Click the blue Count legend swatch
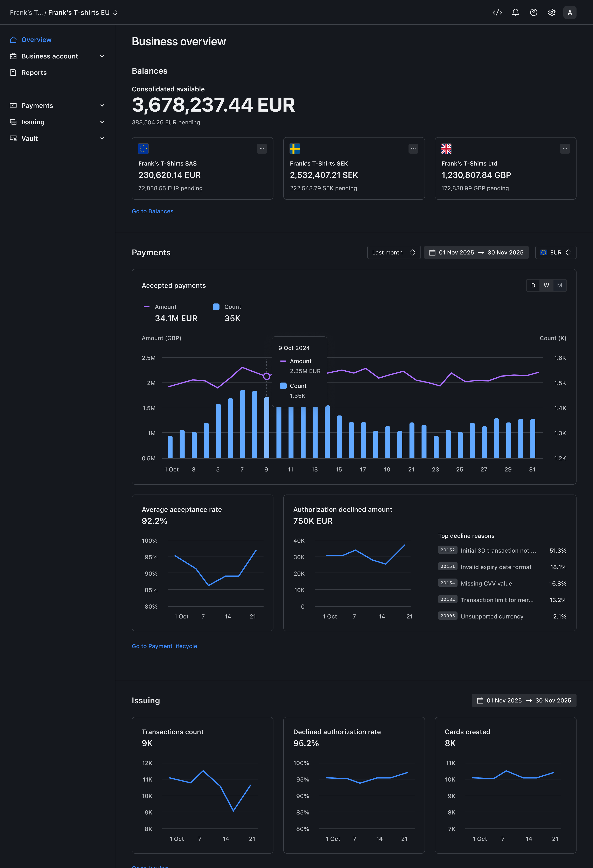The width and height of the screenshot is (593, 868). [216, 307]
